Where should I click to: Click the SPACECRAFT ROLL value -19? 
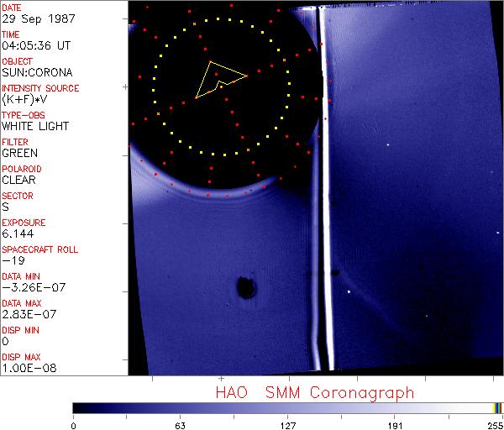pyautogui.click(x=11, y=260)
